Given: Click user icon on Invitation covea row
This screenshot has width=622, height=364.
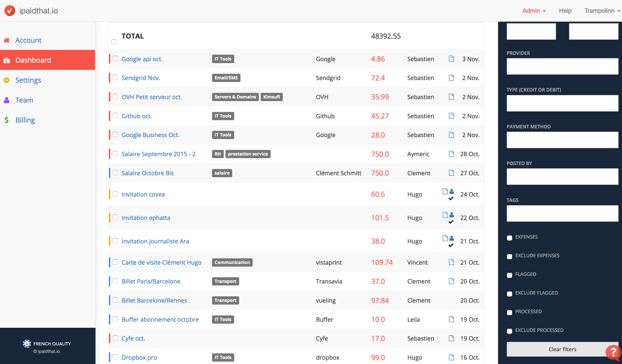Looking at the screenshot, I should 452,191.
